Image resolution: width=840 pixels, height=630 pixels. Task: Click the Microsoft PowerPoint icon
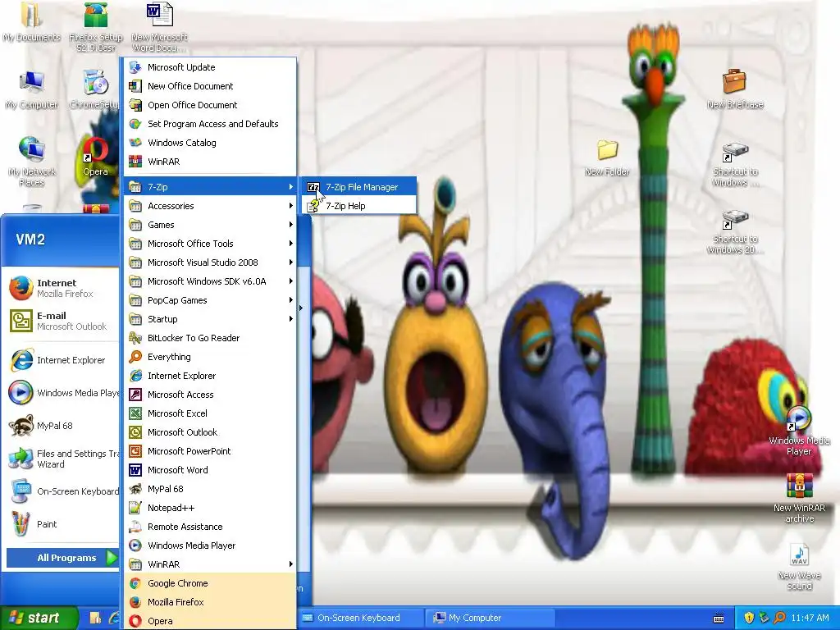pos(135,451)
